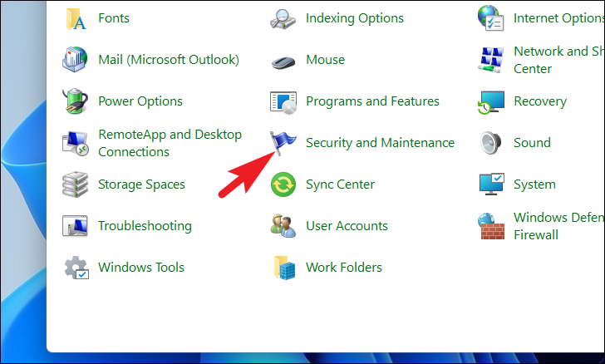Viewport: 605px width, 364px height.
Task: Click the Storage Spaces drives icon
Action: [x=76, y=184]
